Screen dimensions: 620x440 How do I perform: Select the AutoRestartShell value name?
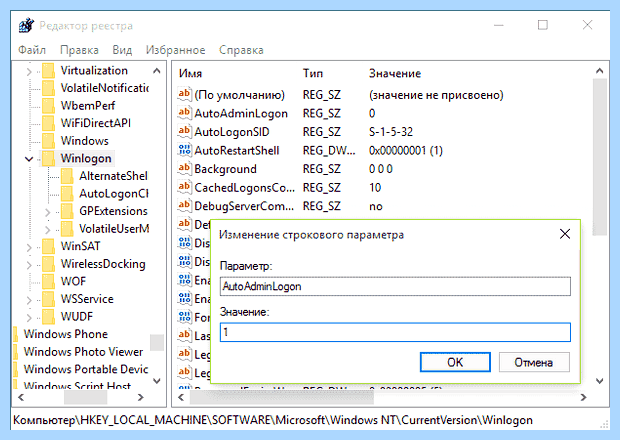(x=236, y=151)
